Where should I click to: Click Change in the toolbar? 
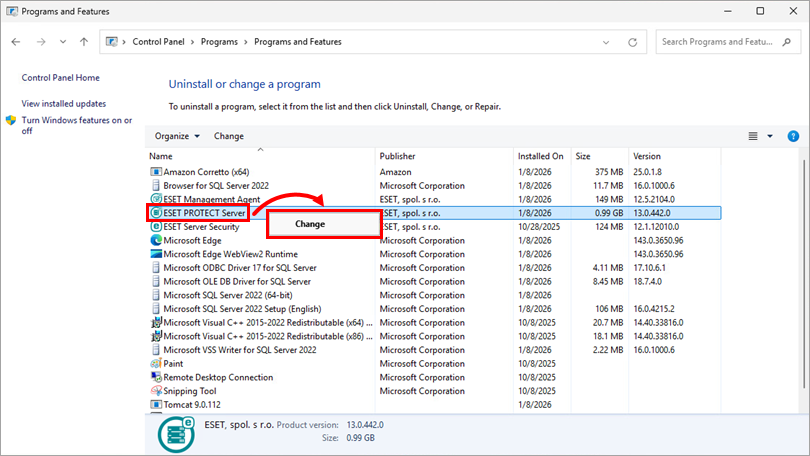tap(228, 136)
